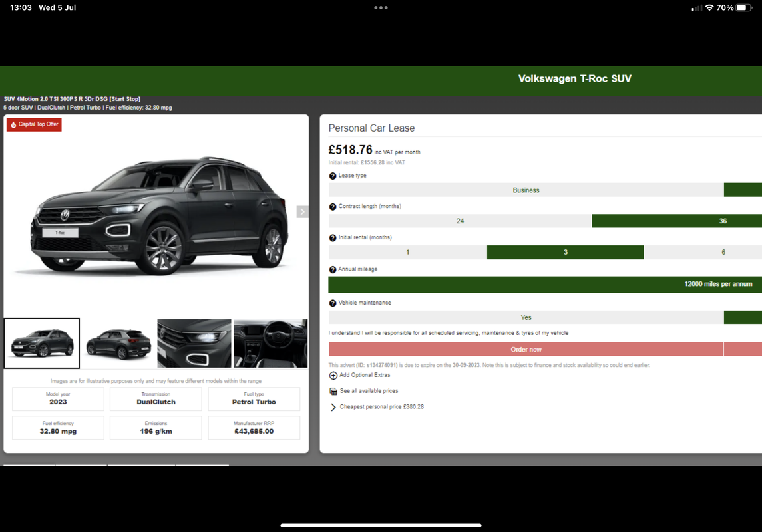Open Cheapest personal price £386.28 link
This screenshot has width=762, height=532.
(x=381, y=407)
